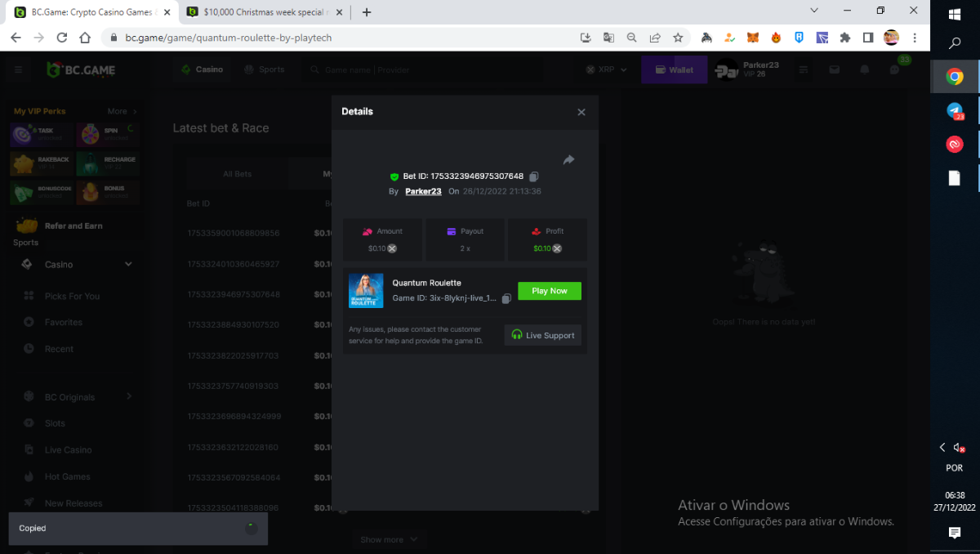
Task: Expand the BC Originals submenu
Action: (x=129, y=396)
